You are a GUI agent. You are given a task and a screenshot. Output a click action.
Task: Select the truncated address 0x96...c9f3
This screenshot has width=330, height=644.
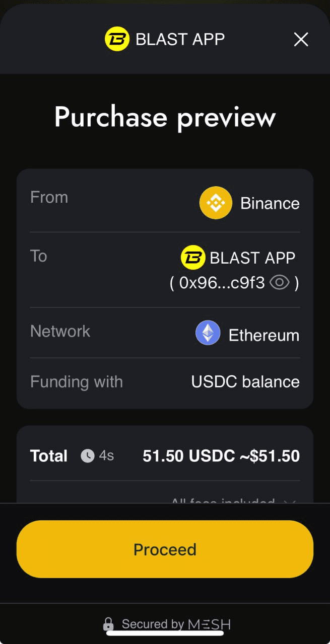[x=222, y=283]
